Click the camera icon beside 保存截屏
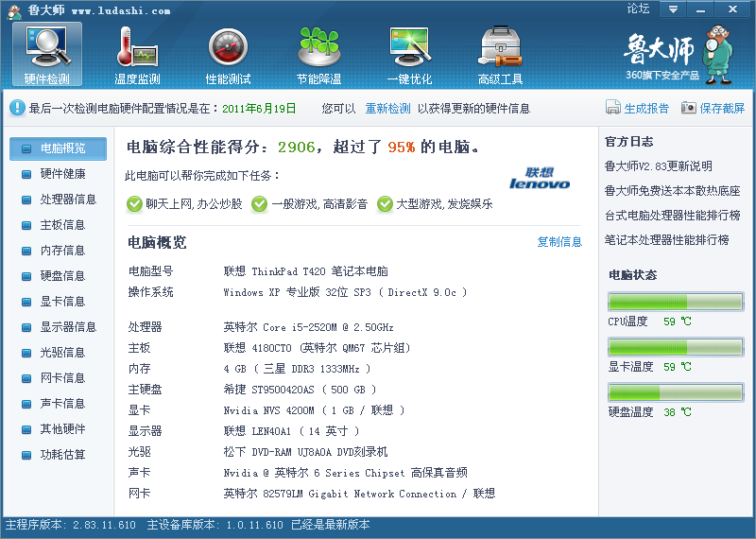Image resolution: width=756 pixels, height=539 pixels. [689, 107]
